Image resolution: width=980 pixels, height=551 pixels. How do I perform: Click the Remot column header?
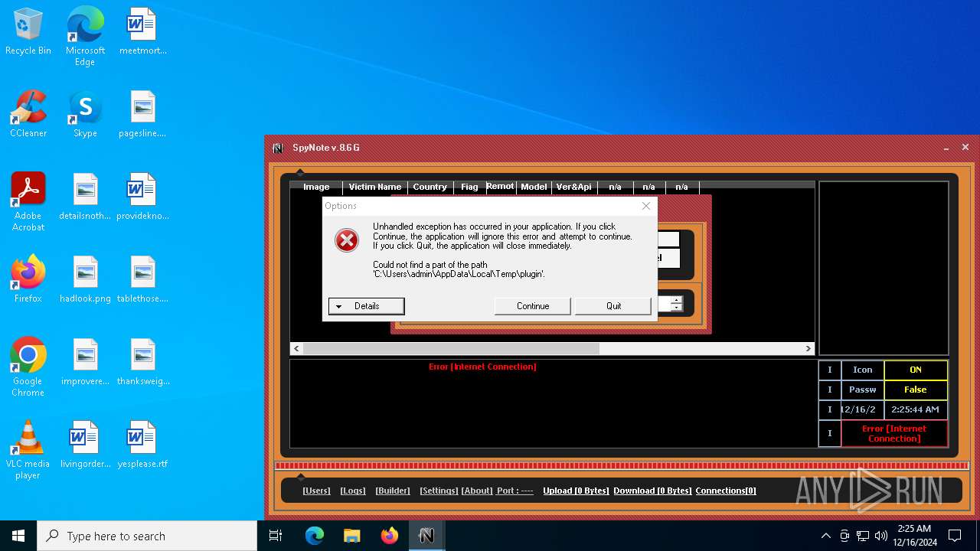[x=500, y=186]
